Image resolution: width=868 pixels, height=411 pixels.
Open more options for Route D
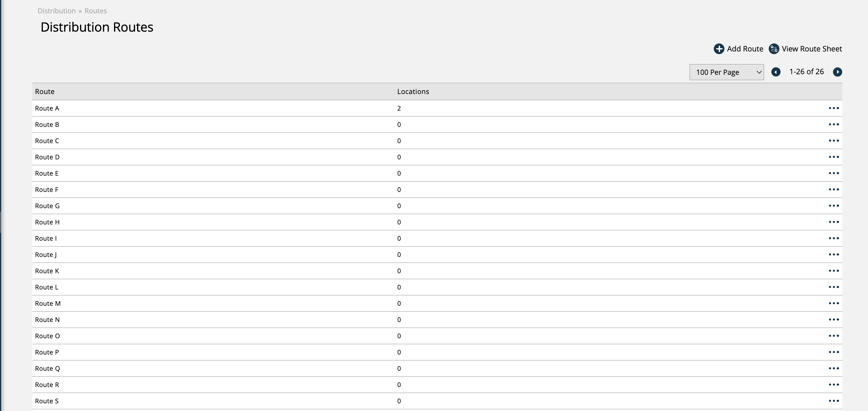click(x=834, y=157)
